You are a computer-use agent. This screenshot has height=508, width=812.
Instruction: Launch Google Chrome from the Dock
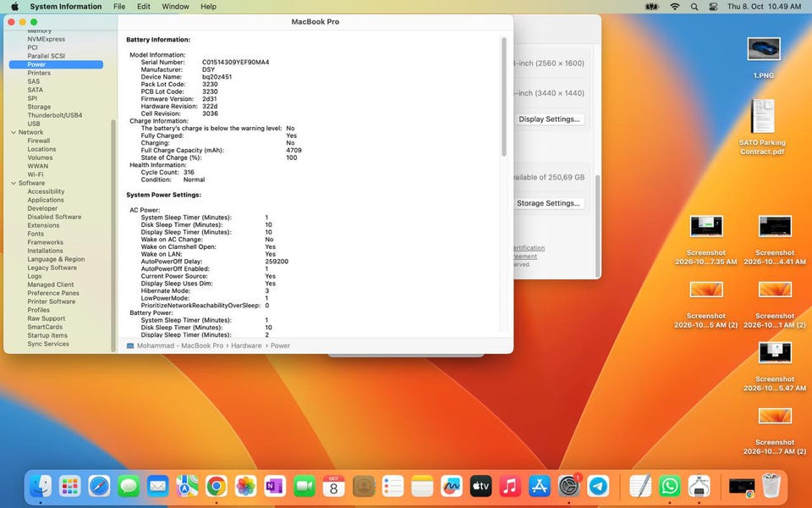pos(217,486)
